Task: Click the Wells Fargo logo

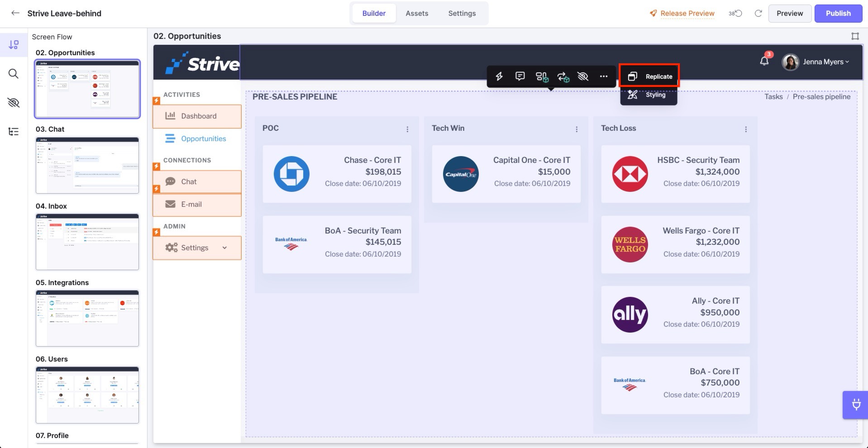Action: click(x=630, y=244)
